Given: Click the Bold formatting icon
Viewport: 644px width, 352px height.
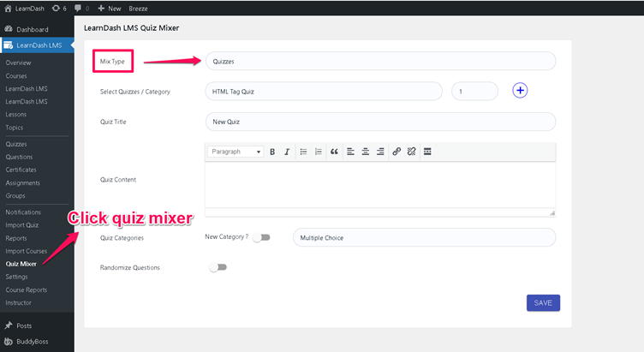Looking at the screenshot, I should (272, 152).
